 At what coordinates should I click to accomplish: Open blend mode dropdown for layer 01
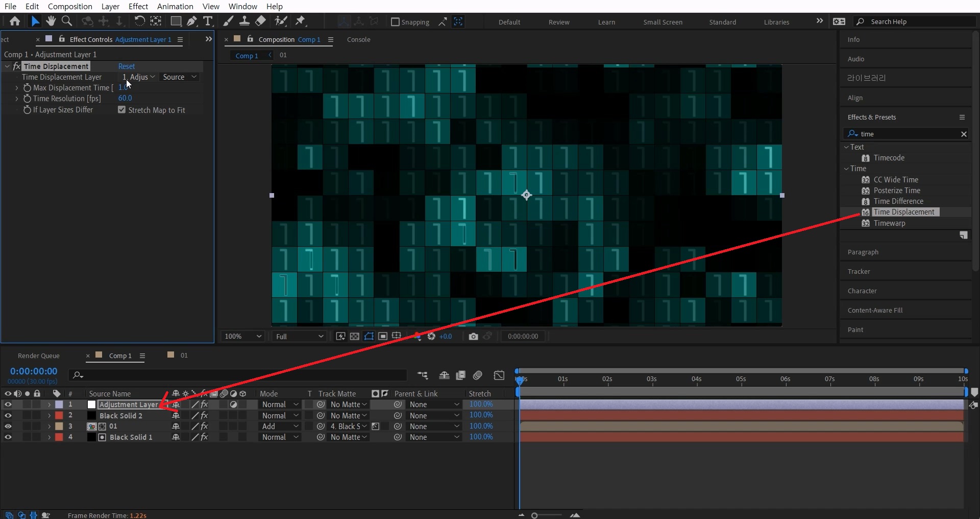tap(280, 427)
